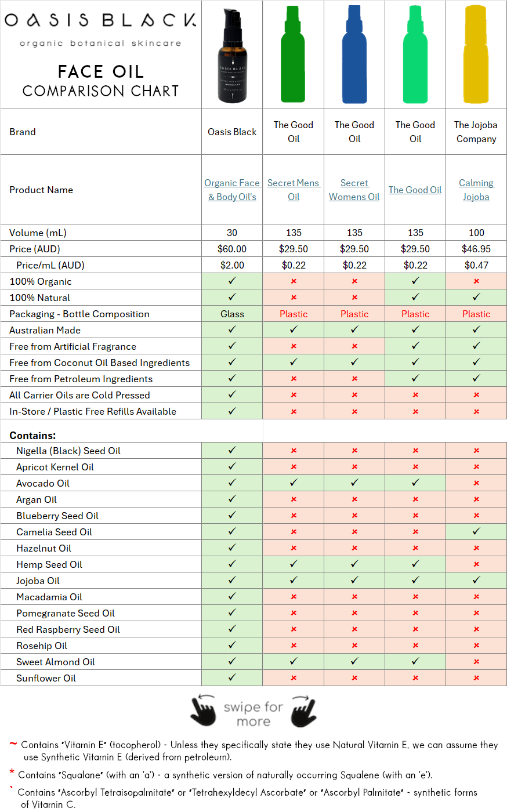The image size is (507, 812).
Task: Click the 'Avocado Oil' label
Action: coord(43,483)
